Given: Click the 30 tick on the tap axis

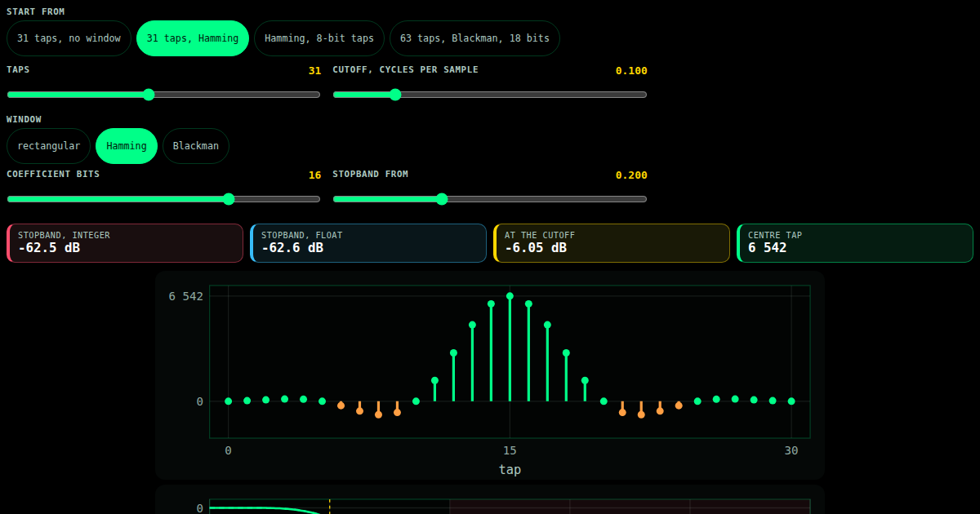Looking at the screenshot, I should 791,451.
